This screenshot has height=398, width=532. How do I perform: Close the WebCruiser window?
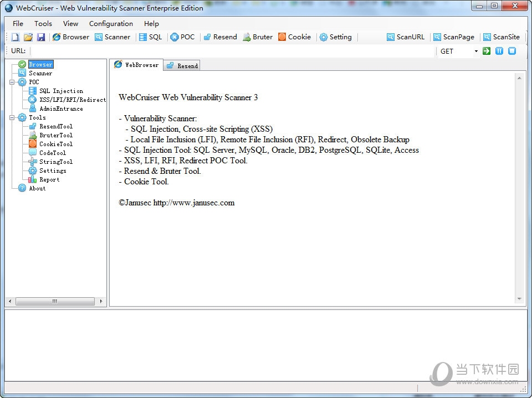pyautogui.click(x=515, y=6)
